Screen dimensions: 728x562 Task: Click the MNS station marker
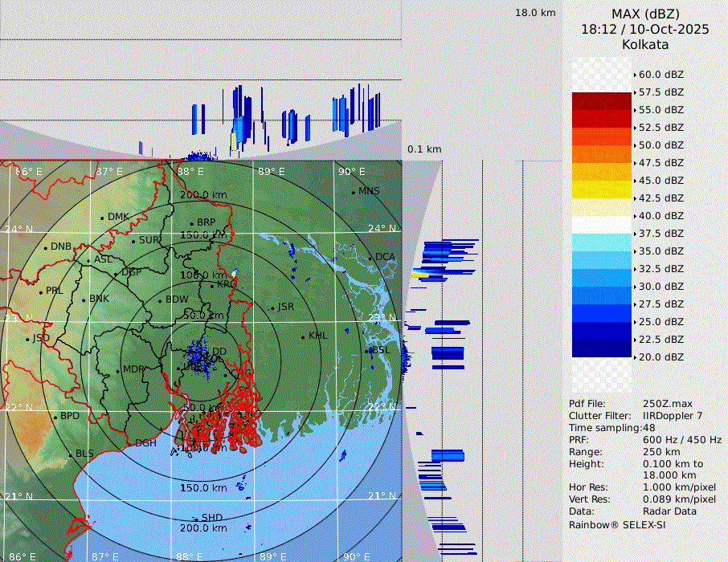click(353, 192)
